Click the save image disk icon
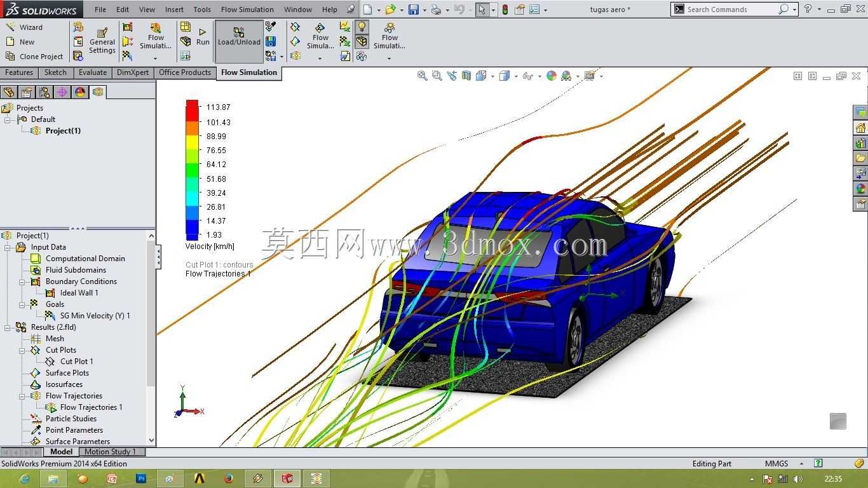This screenshot has width=868, height=488. [x=271, y=41]
